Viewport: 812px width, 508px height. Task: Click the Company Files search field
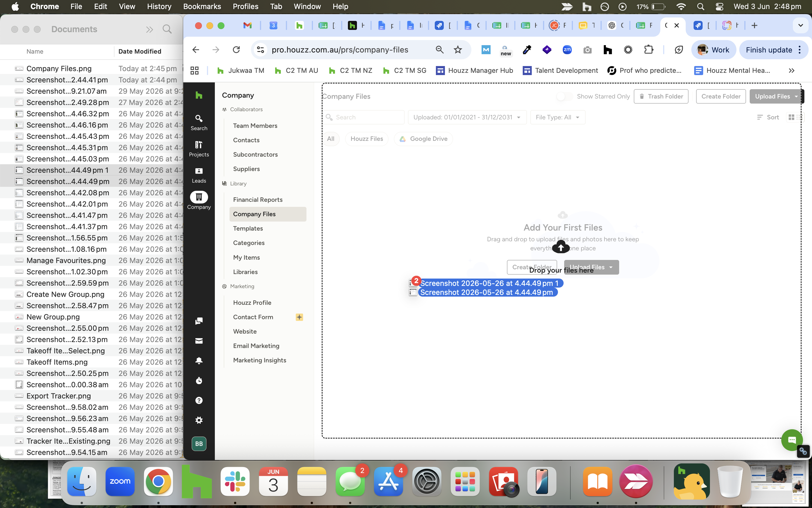(x=364, y=117)
